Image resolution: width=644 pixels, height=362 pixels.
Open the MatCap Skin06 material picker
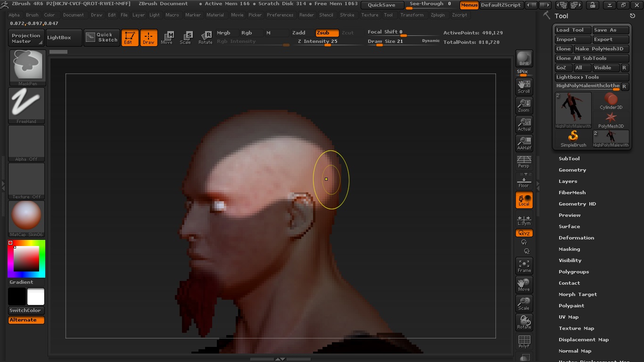point(26,218)
